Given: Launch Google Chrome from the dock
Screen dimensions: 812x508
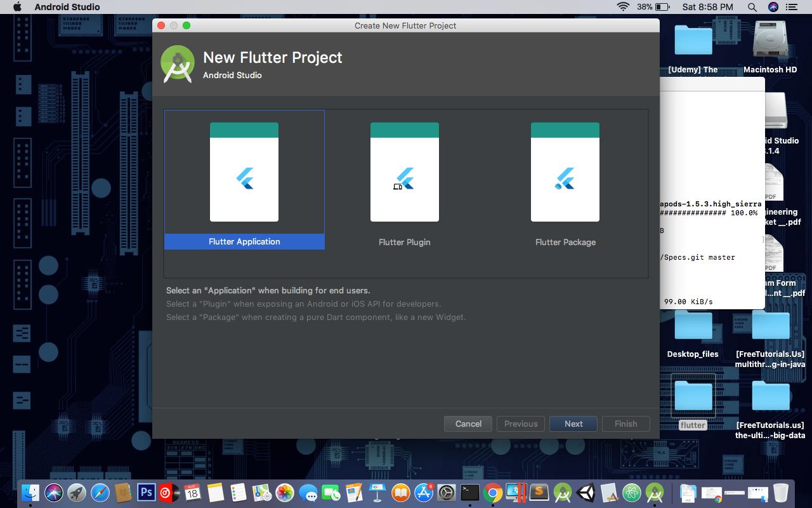Looking at the screenshot, I should point(492,492).
